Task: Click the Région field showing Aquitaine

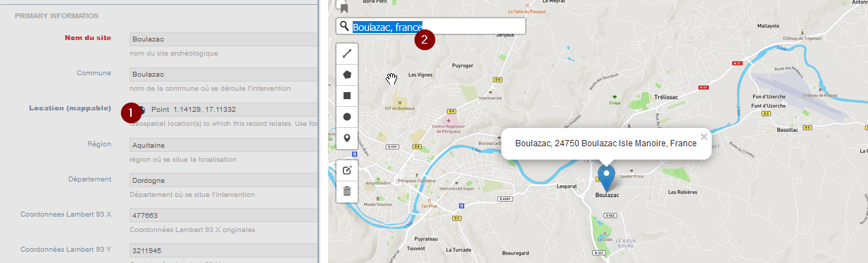Action: coord(224,146)
